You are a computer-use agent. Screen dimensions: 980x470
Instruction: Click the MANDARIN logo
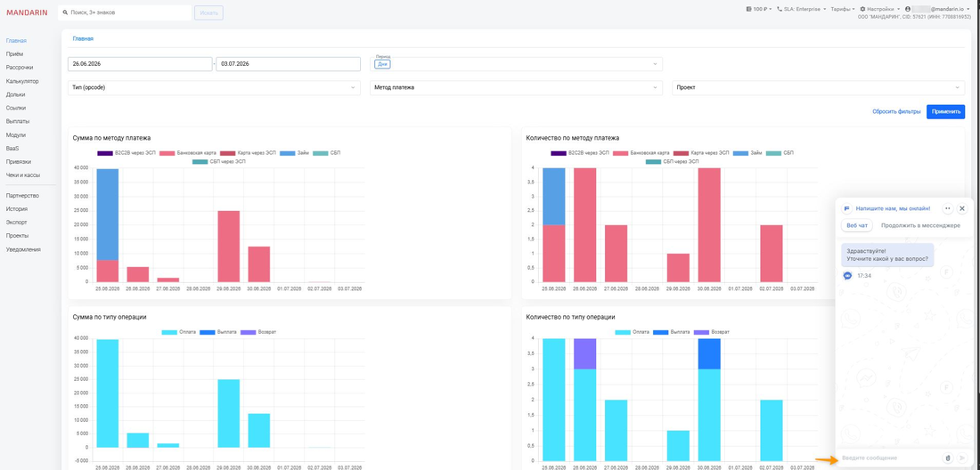(27, 12)
